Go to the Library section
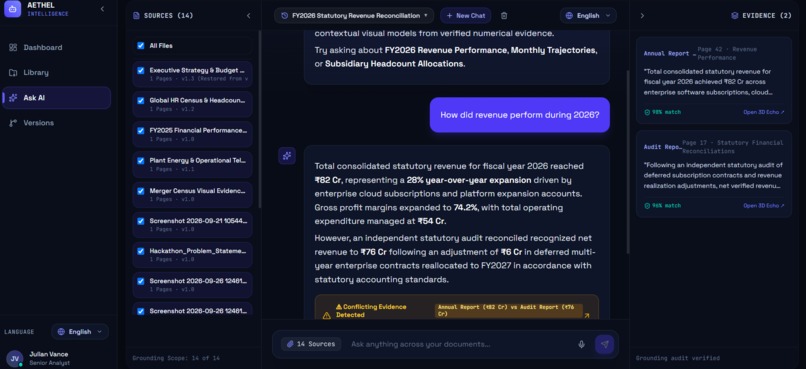 (57, 72)
